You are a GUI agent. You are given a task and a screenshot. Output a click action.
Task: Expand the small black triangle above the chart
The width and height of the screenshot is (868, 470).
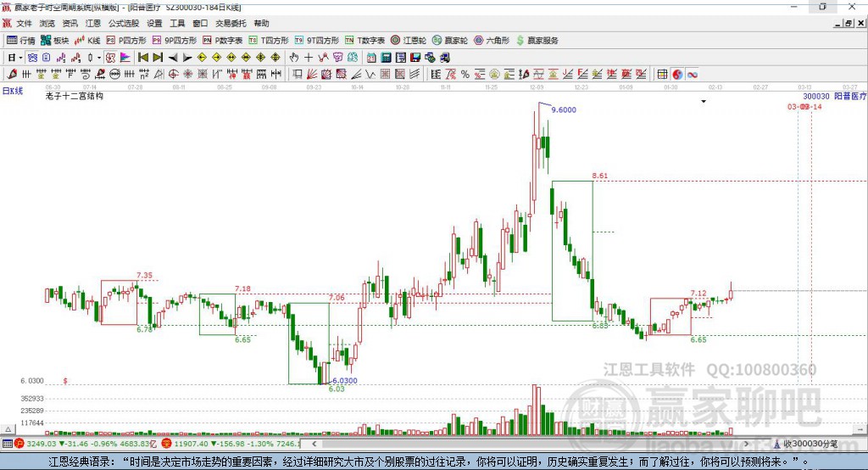tap(703, 102)
